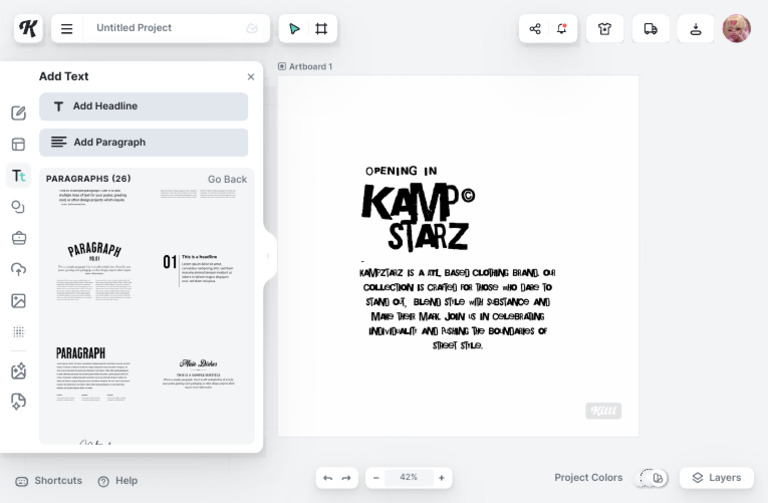Close the Add Text panel
The height and width of the screenshot is (503, 768).
tap(251, 77)
